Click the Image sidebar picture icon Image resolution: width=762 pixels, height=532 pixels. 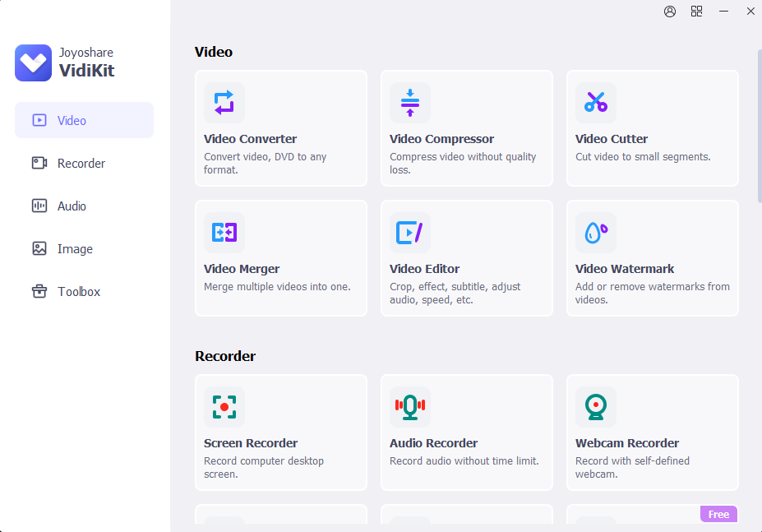(x=39, y=248)
